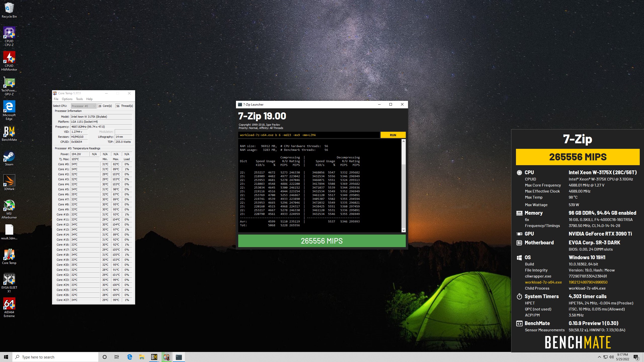Click the CPUID value 0x50654
644x362 pixels.
79,142
